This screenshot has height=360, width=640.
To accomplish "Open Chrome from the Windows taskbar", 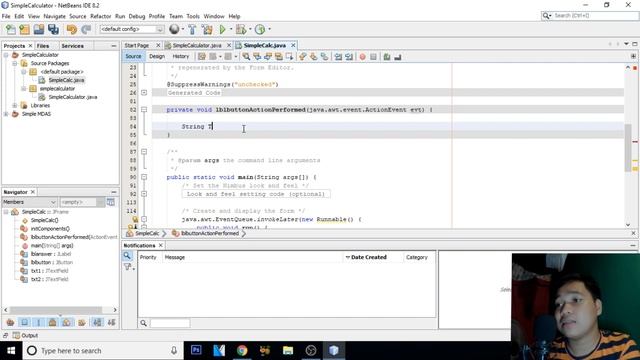I will [242, 350].
